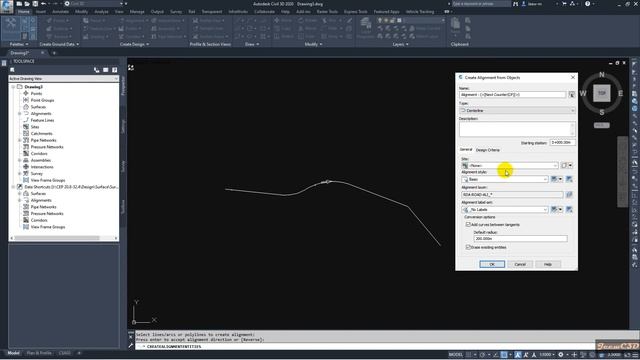Click the customization icon in command line
This screenshot has width=640, height=360.
[131, 346]
